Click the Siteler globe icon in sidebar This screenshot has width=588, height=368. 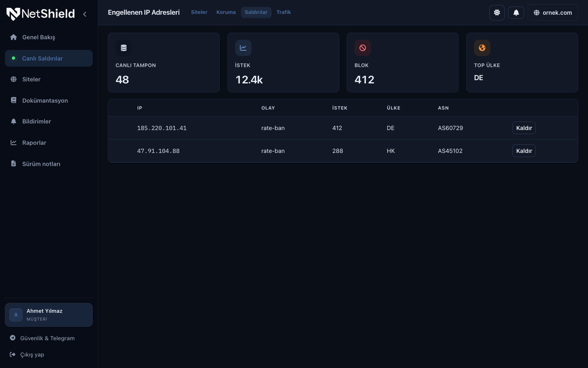pyautogui.click(x=13, y=79)
